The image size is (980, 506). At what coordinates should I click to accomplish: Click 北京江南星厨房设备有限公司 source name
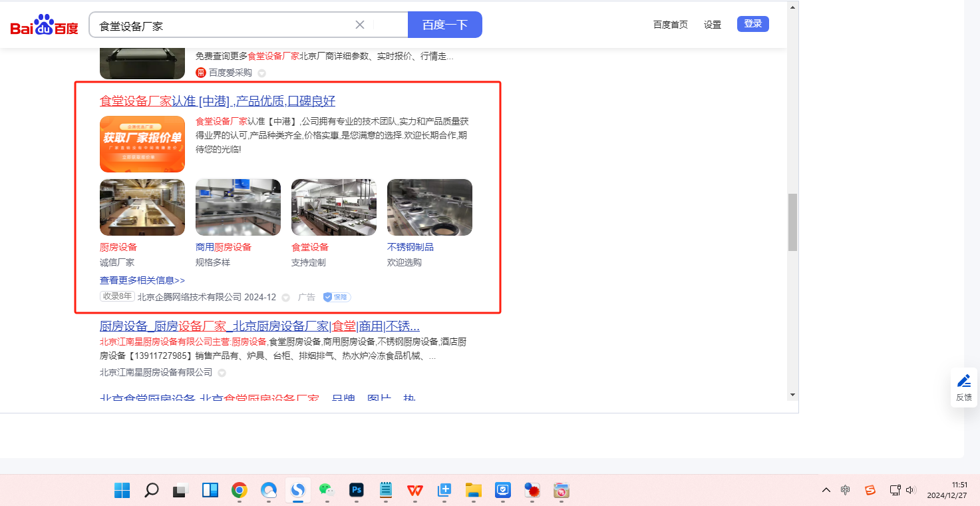pos(156,372)
